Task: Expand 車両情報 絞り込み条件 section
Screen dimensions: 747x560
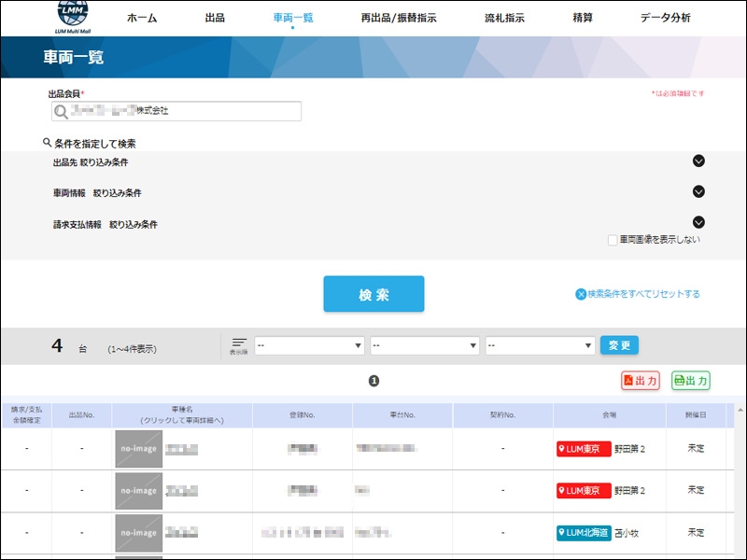Action: click(x=698, y=192)
